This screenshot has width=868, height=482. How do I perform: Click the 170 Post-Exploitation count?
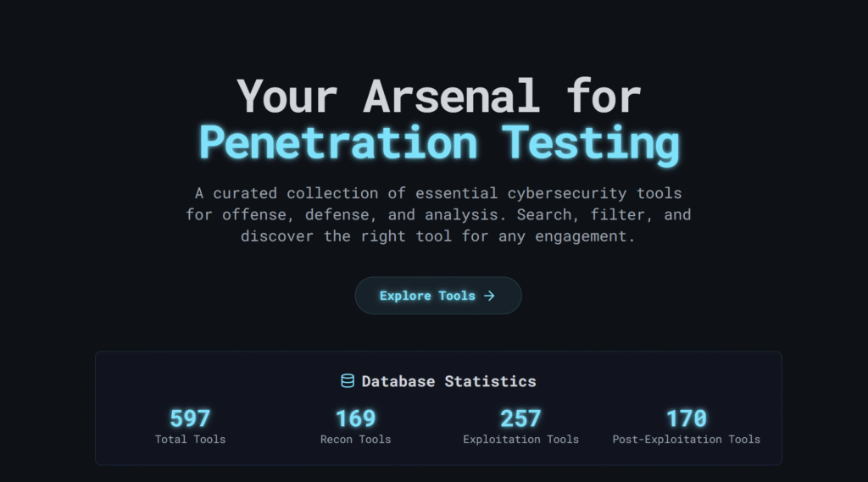click(x=687, y=418)
